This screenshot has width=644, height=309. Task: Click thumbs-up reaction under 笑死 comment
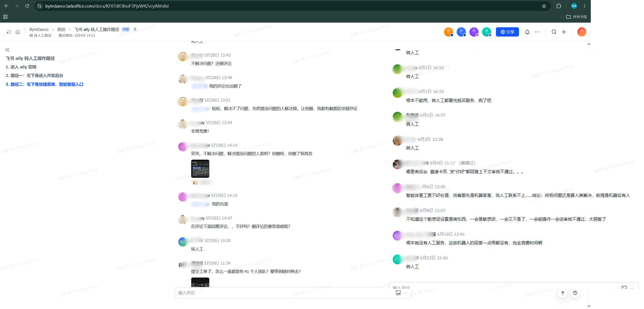pyautogui.click(x=195, y=182)
